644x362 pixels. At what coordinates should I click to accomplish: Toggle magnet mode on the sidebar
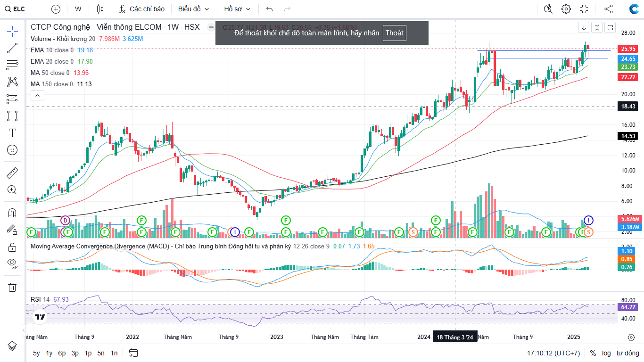tap(12, 213)
